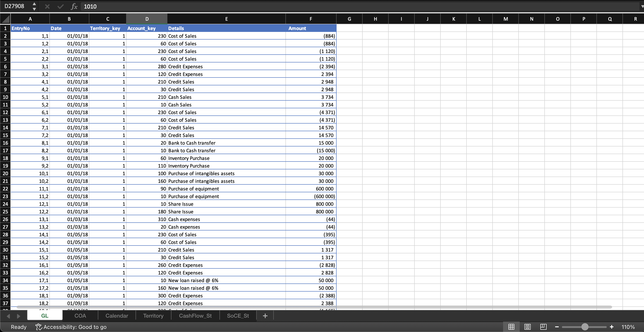644x332 pixels.
Task: Switch to the Territory sheet tab
Action: point(153,316)
